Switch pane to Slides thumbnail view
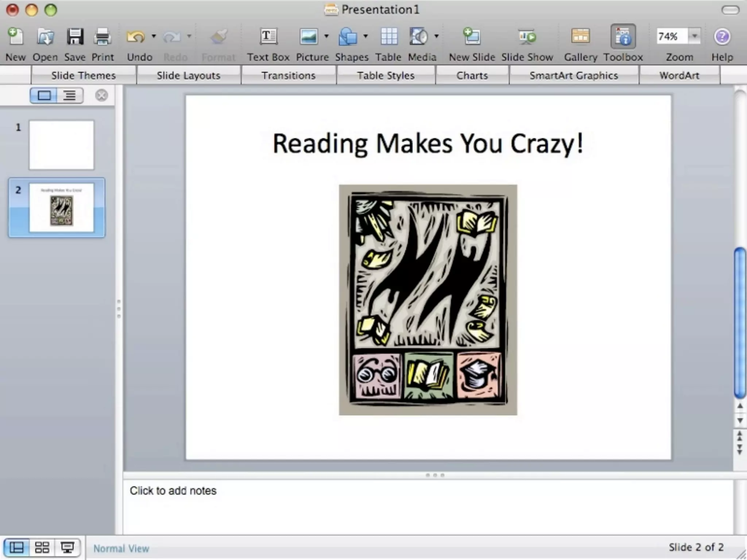The image size is (747, 560). coord(44,96)
